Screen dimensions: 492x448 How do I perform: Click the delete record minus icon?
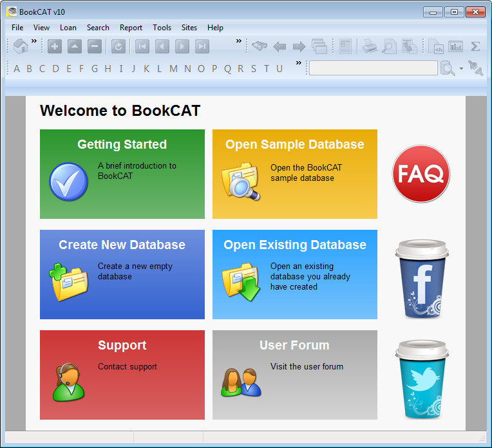pyautogui.click(x=94, y=46)
